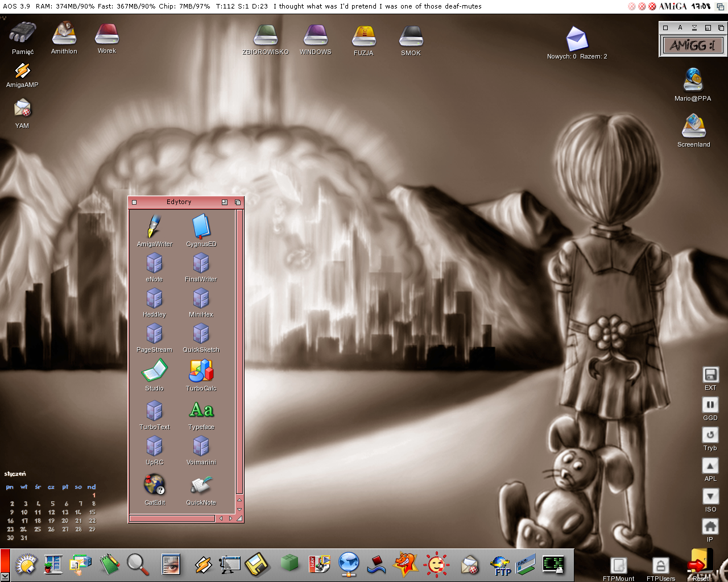Click the eye picture dock icon
Screen dimensions: 728x582
coord(171,564)
